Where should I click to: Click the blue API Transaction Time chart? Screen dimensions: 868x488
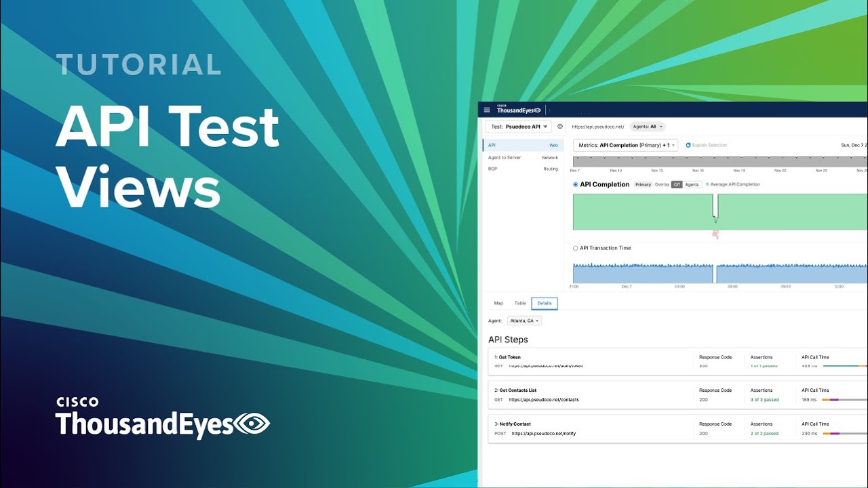click(x=720, y=273)
